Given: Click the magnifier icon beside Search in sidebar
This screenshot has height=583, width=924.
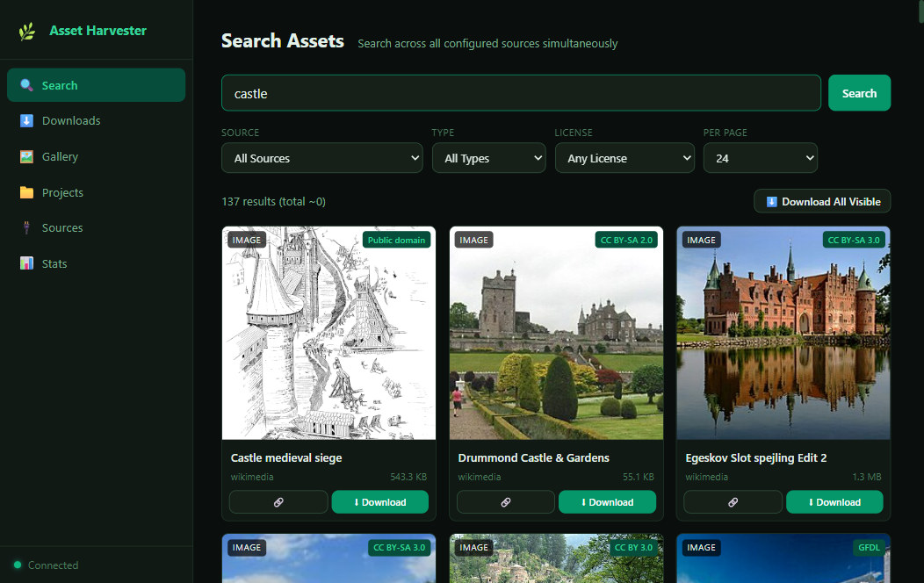Looking at the screenshot, I should (26, 85).
